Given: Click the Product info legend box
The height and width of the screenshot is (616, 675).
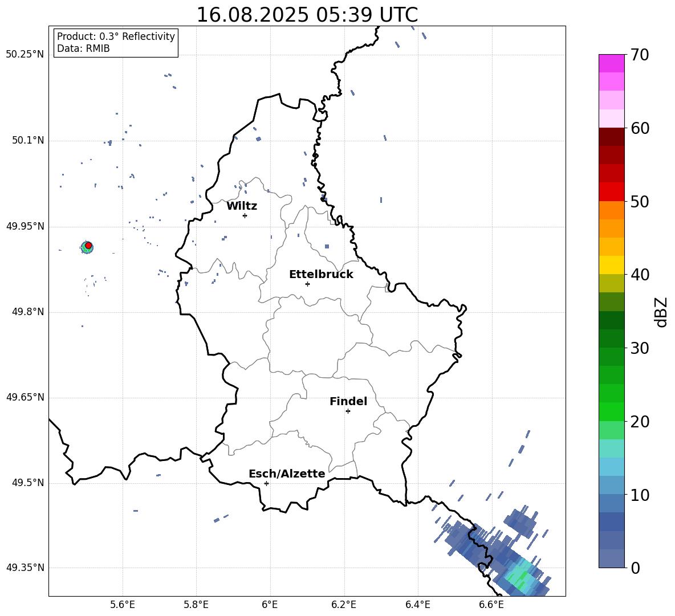Looking at the screenshot, I should pyautogui.click(x=115, y=43).
